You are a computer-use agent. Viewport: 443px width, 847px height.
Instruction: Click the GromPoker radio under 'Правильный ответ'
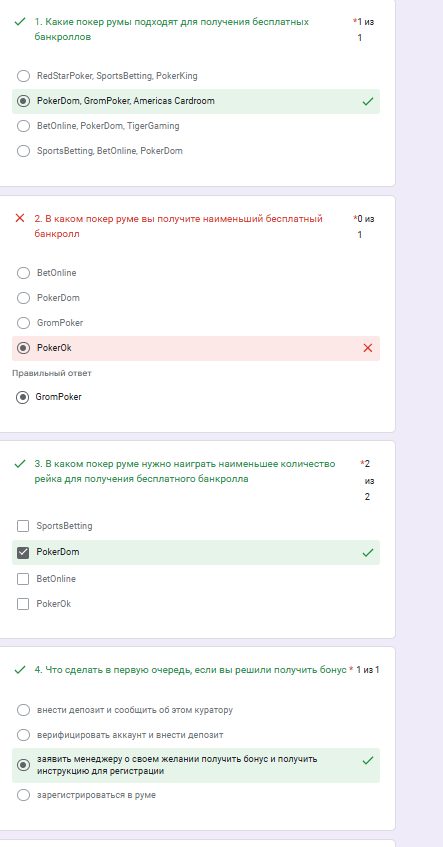[x=22, y=398]
